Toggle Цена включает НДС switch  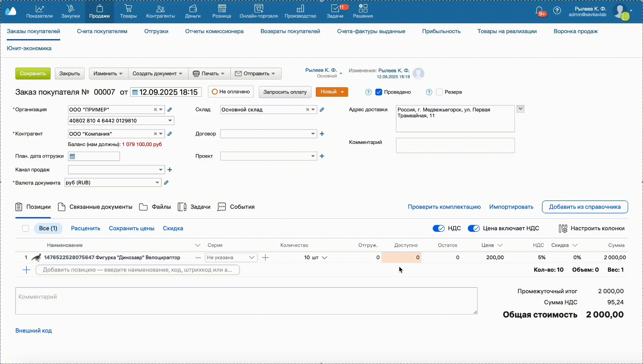click(473, 229)
